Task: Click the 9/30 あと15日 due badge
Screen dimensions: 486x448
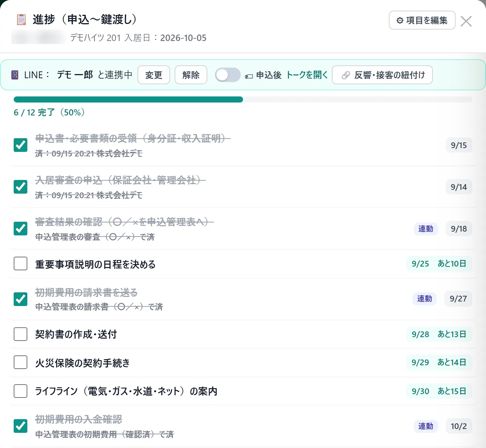Action: (439, 391)
